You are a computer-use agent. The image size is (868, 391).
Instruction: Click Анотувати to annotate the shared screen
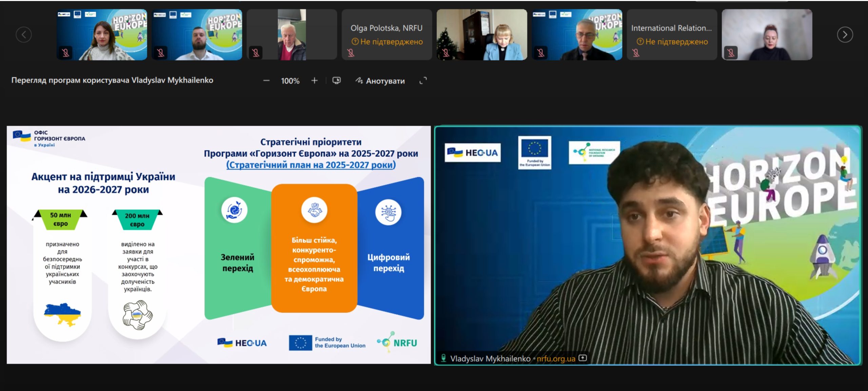[x=380, y=81]
